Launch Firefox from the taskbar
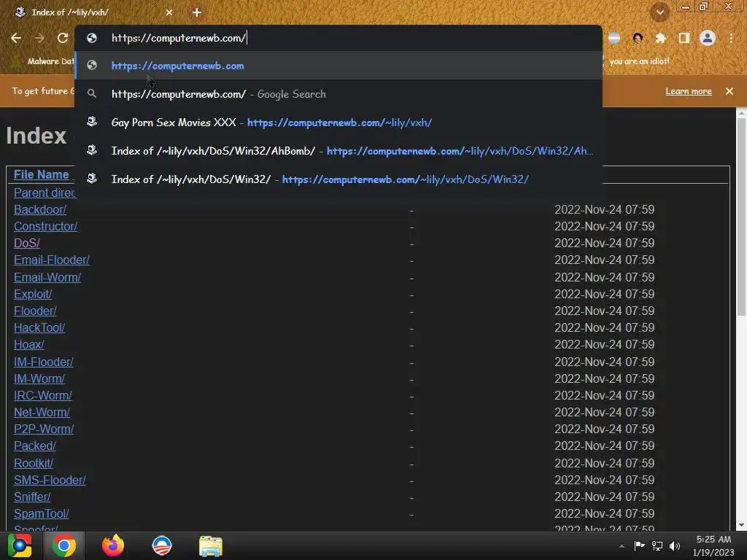This screenshot has width=747, height=560. 113,545
